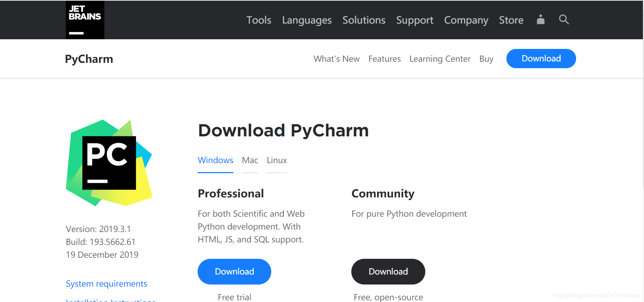Click the Community heading
Screen dimensions: 644x302
click(x=383, y=194)
